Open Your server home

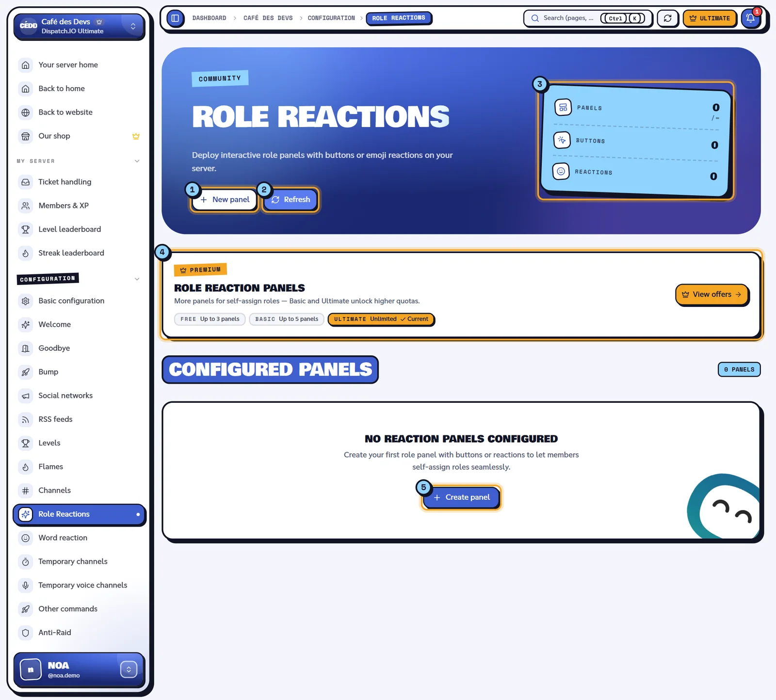click(x=79, y=65)
